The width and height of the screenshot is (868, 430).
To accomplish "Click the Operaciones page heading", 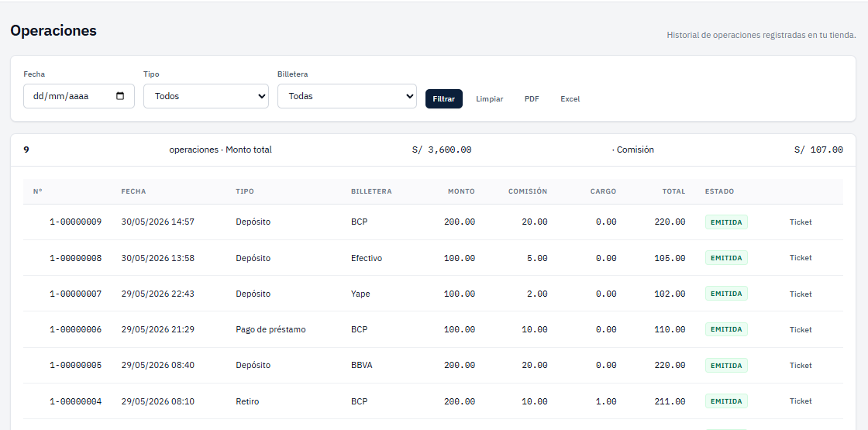I will [x=53, y=31].
